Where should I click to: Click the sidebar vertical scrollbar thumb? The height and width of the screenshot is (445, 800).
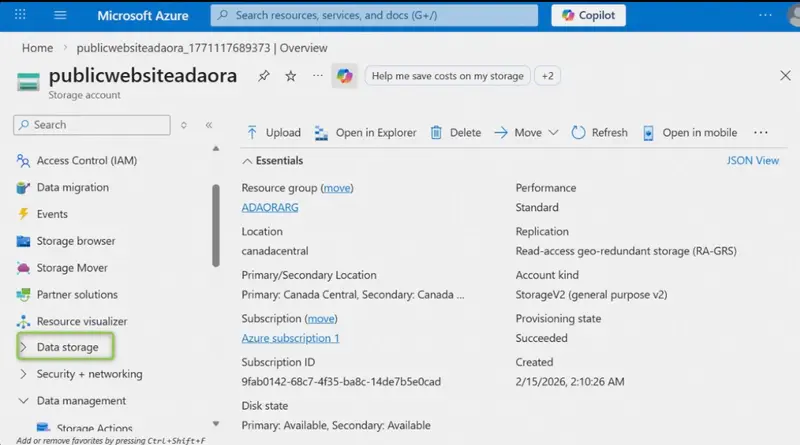point(216,226)
